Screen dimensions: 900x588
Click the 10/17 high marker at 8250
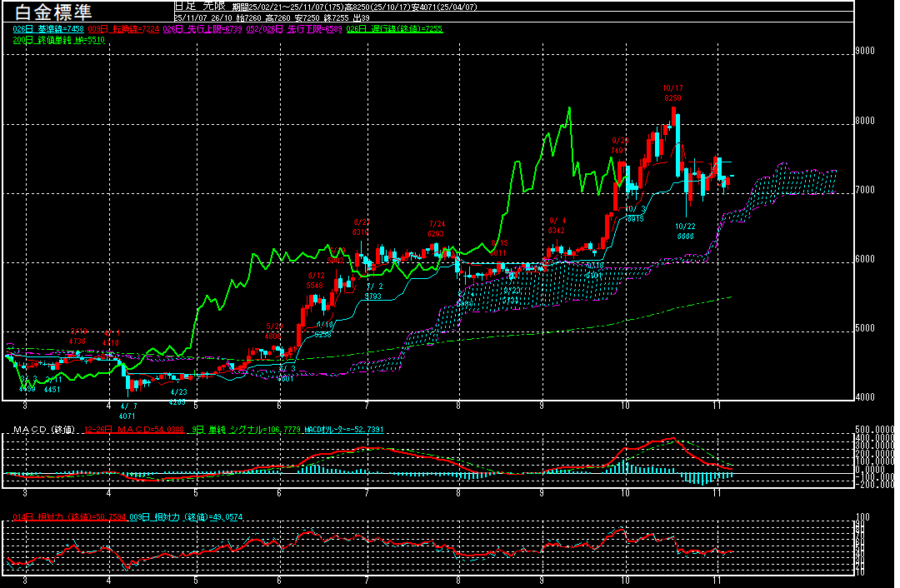tap(672, 92)
